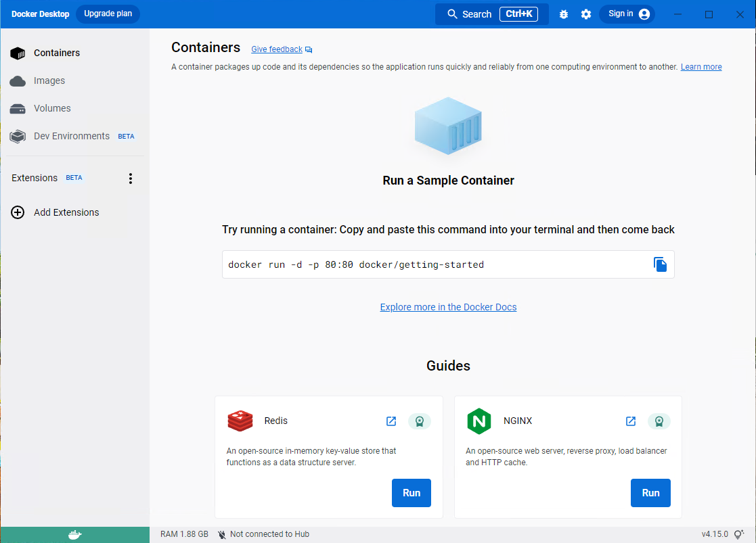The width and height of the screenshot is (756, 543).
Task: Click the sample container cube image
Action: click(448, 126)
